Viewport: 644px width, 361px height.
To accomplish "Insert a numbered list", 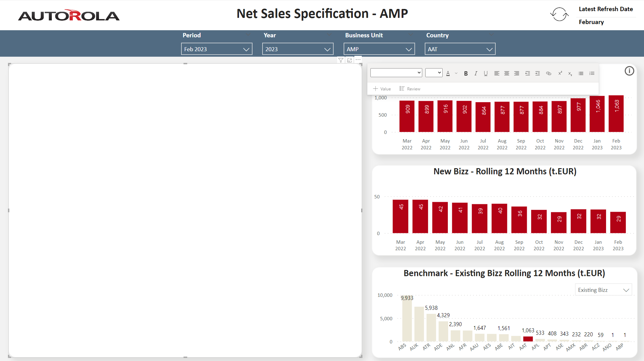I will coord(592,73).
